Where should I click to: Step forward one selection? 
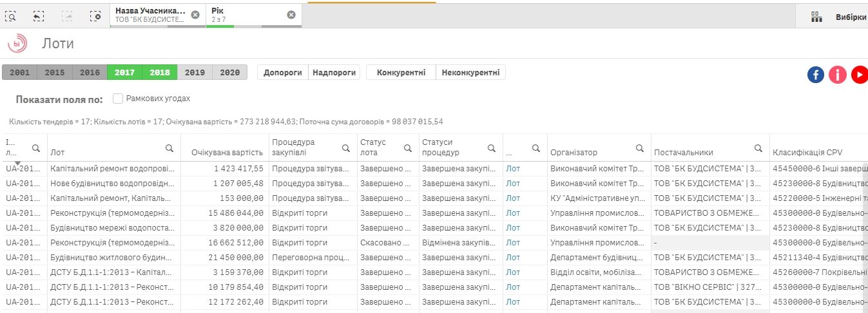point(67,15)
